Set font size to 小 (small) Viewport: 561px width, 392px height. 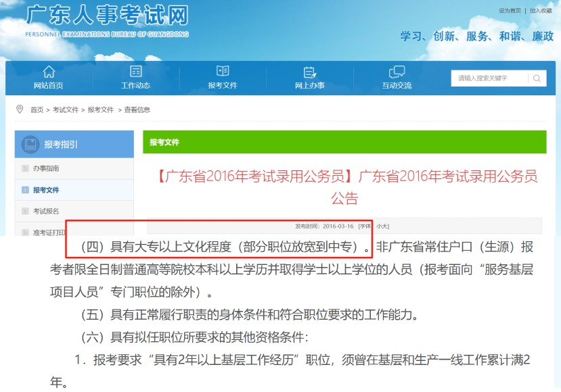tap(379, 226)
